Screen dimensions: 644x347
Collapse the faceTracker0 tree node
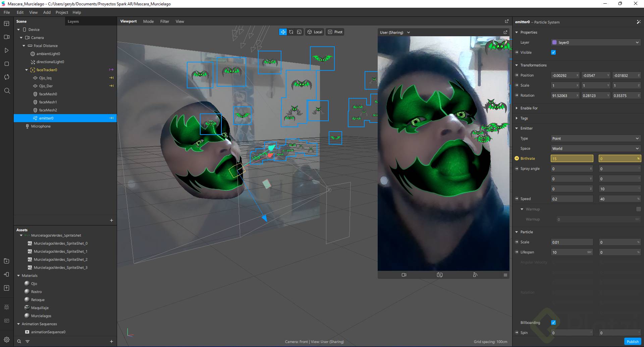[26, 70]
